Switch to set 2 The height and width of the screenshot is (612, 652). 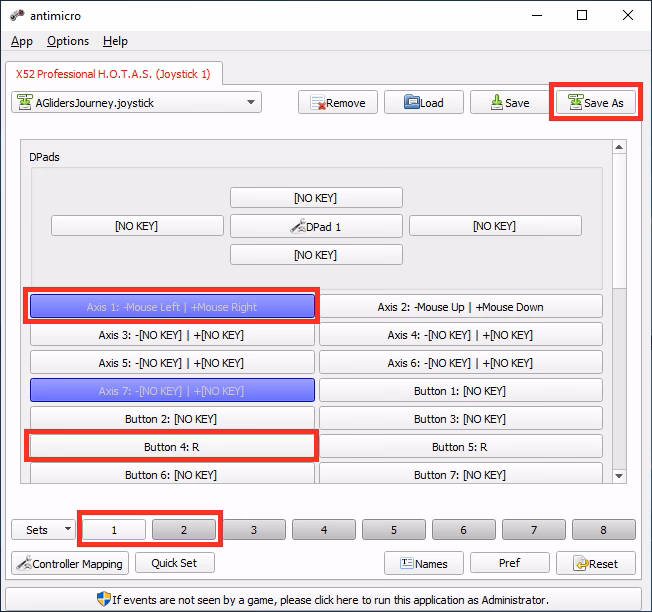(184, 529)
